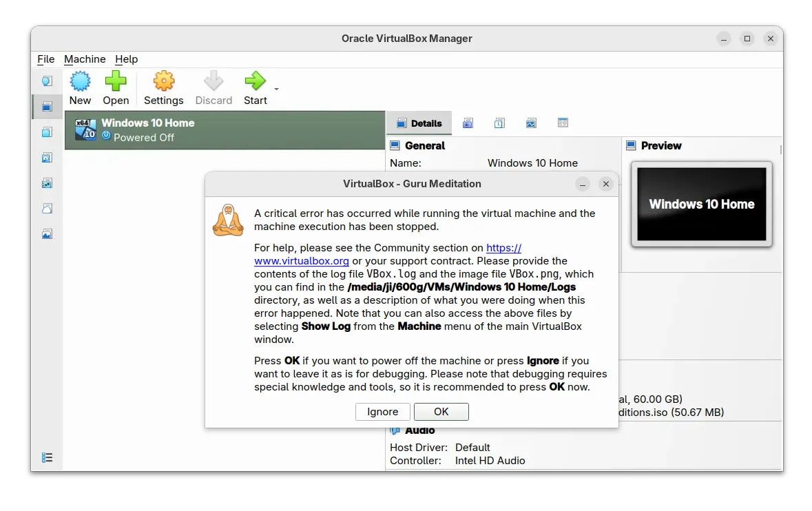Screen dimensions: 812x511
Task: Click the Controller: Intel HD Audio entry
Action: pos(457,461)
